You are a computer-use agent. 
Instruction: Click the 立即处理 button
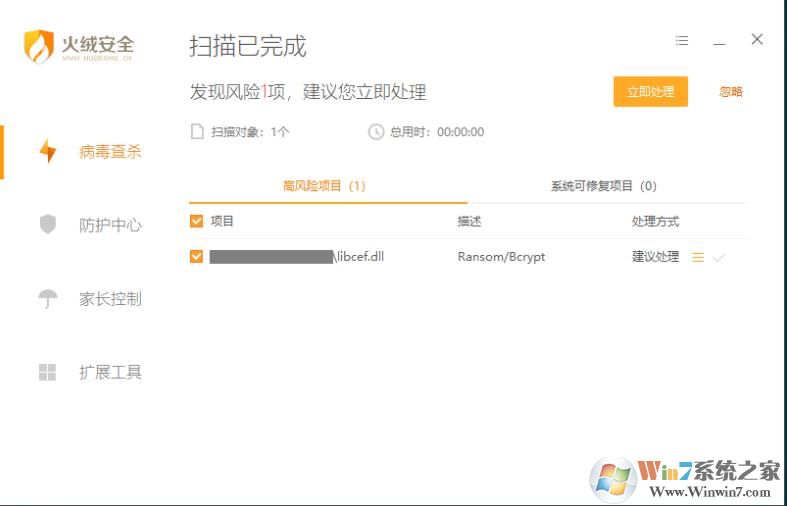point(650,92)
